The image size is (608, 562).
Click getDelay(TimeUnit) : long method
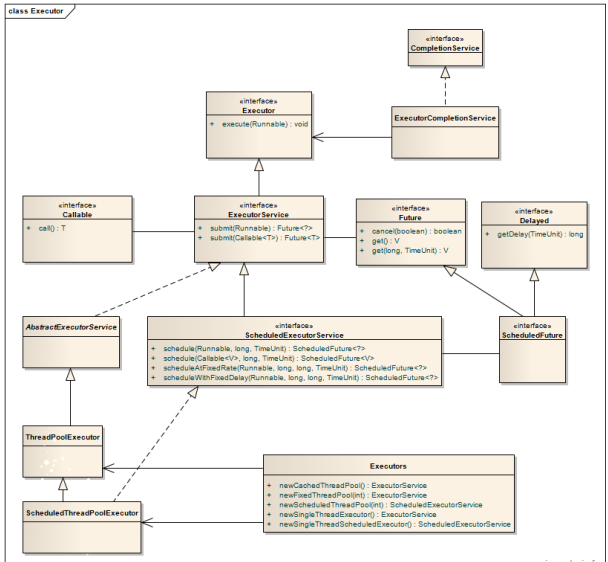540,234
